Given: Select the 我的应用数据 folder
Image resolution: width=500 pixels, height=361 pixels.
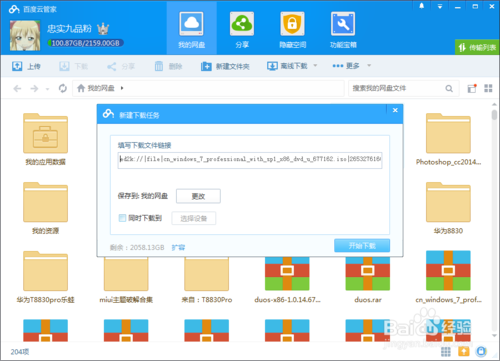Looking at the screenshot, I should point(45,139).
